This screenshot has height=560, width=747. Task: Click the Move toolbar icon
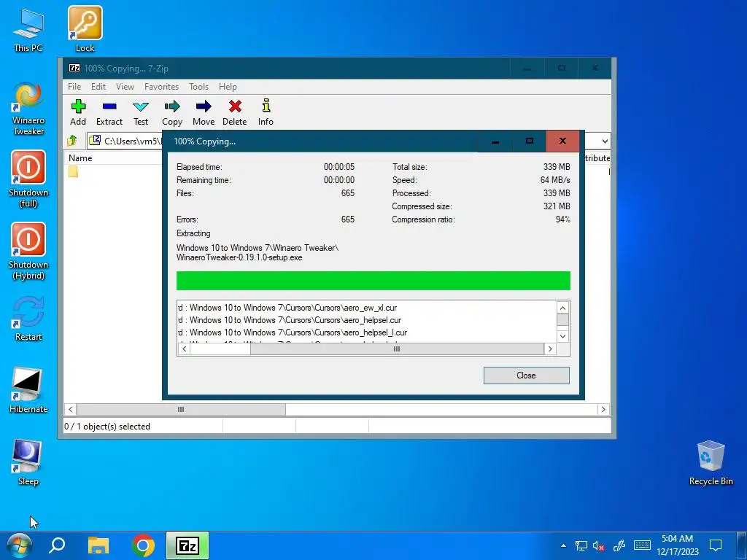tap(204, 112)
